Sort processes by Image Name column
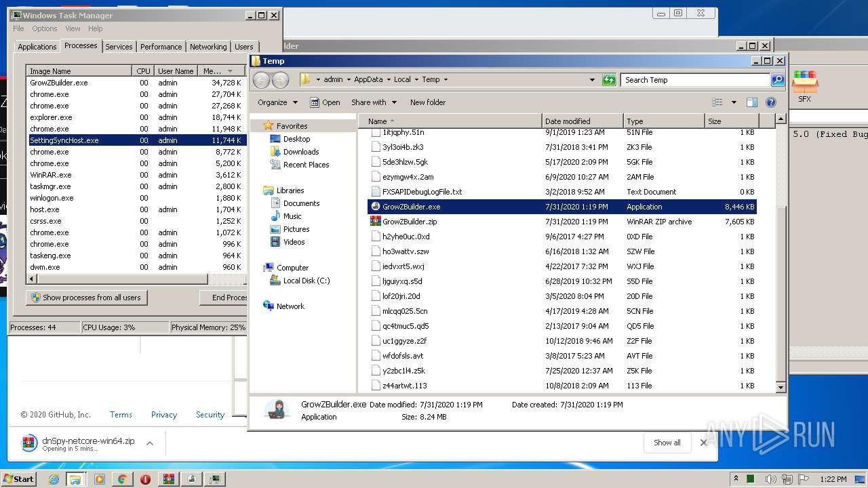868x488 pixels. [x=79, y=71]
